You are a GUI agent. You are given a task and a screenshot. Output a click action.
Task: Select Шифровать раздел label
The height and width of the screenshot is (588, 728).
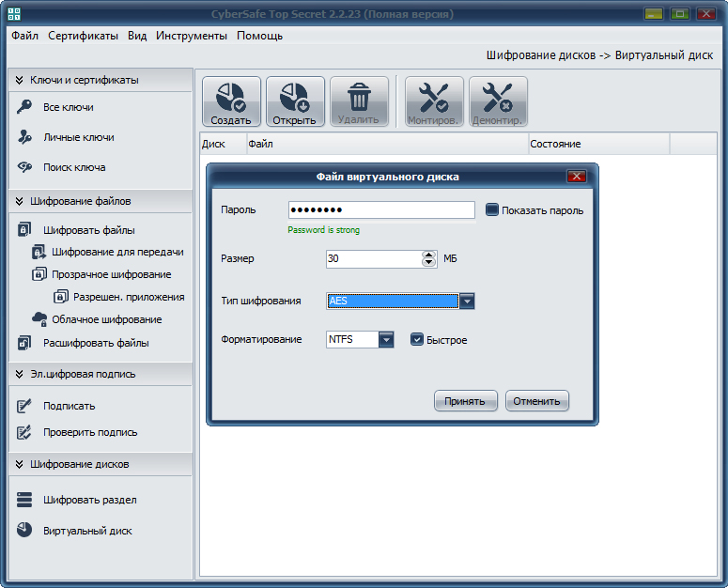[x=90, y=500]
